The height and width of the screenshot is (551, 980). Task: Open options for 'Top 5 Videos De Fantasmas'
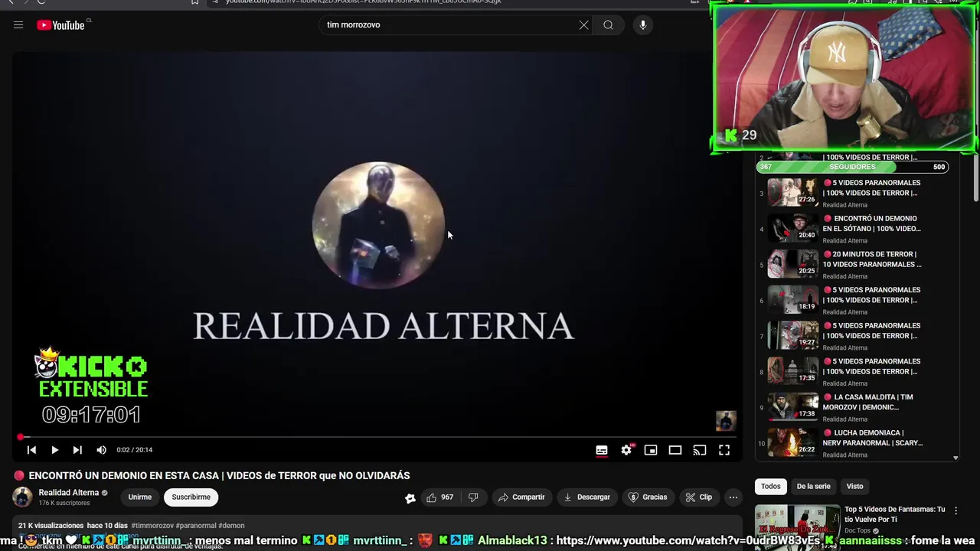coord(955,510)
